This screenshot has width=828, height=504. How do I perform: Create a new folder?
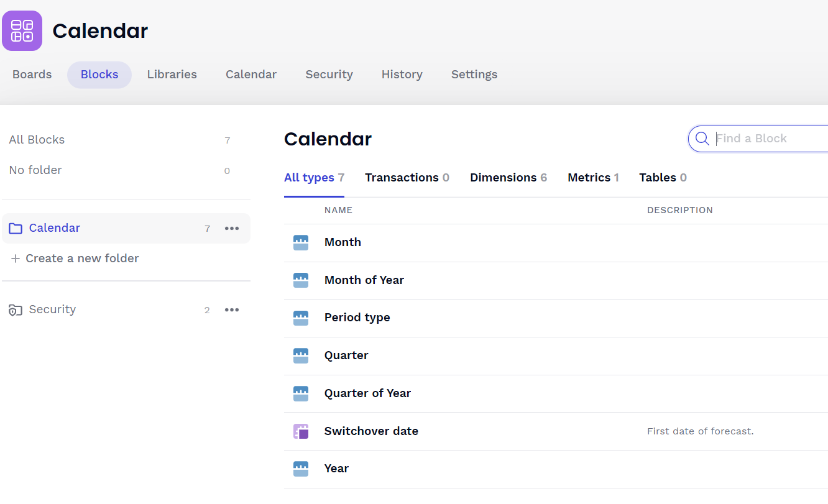(x=76, y=259)
